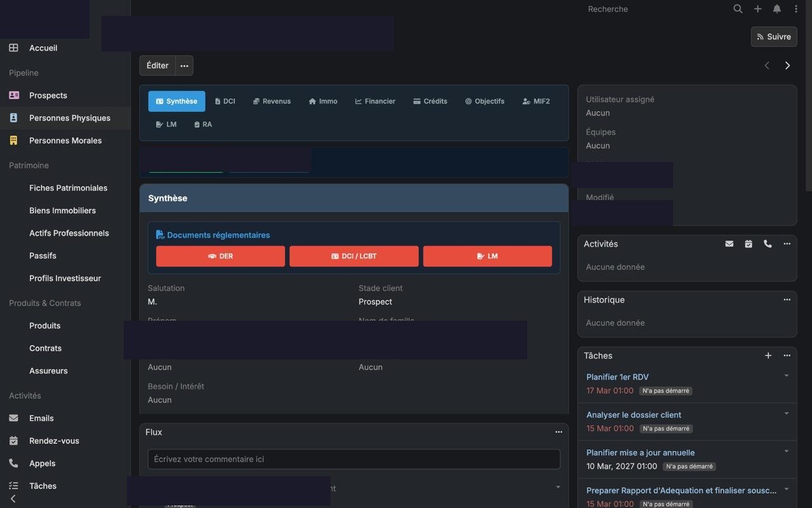Open global search with the magnifier icon
Image resolution: width=812 pixels, height=508 pixels.
coord(738,8)
